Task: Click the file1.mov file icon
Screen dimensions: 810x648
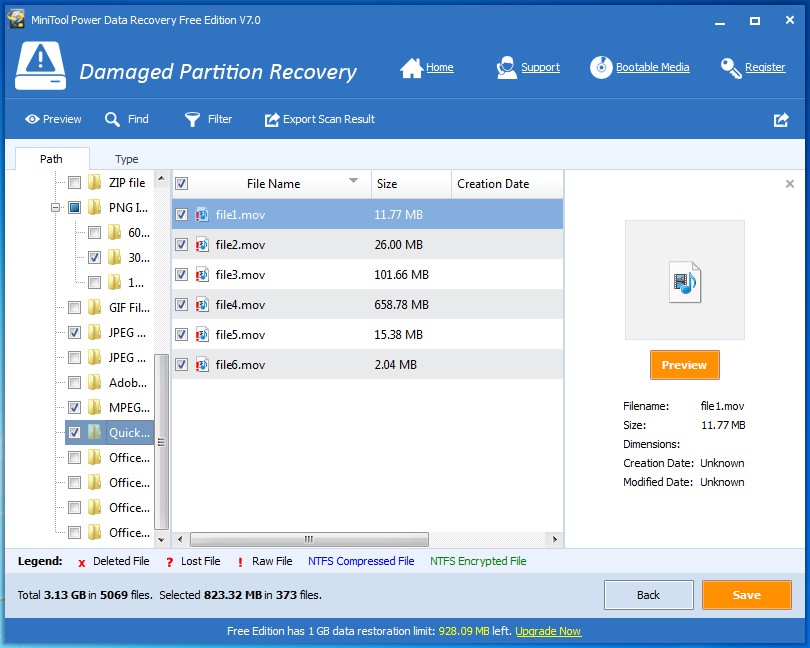Action: pos(202,214)
